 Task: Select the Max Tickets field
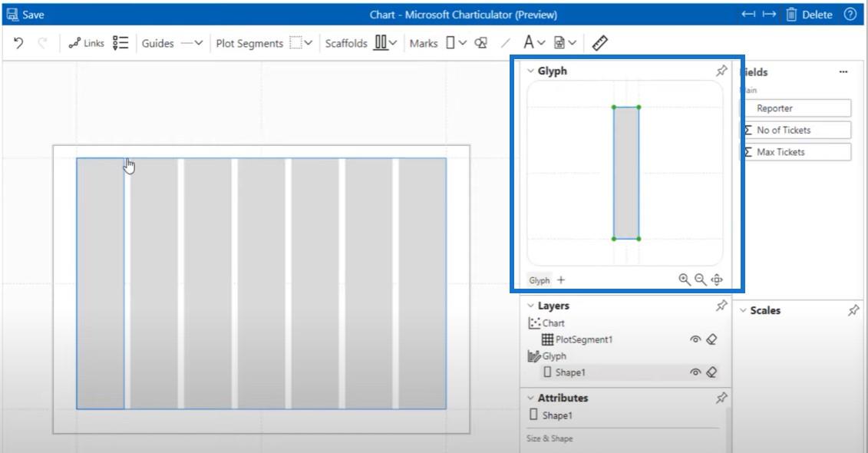[x=796, y=152]
